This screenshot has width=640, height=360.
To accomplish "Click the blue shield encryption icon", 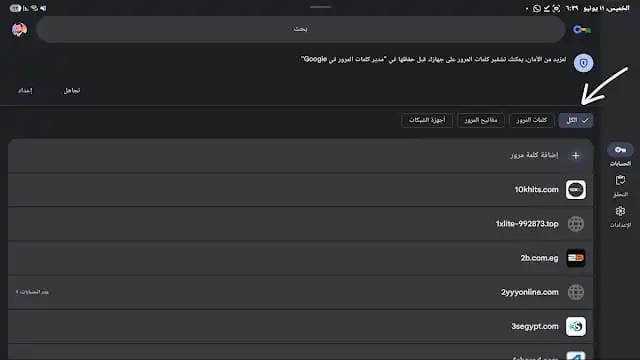I will (x=583, y=63).
